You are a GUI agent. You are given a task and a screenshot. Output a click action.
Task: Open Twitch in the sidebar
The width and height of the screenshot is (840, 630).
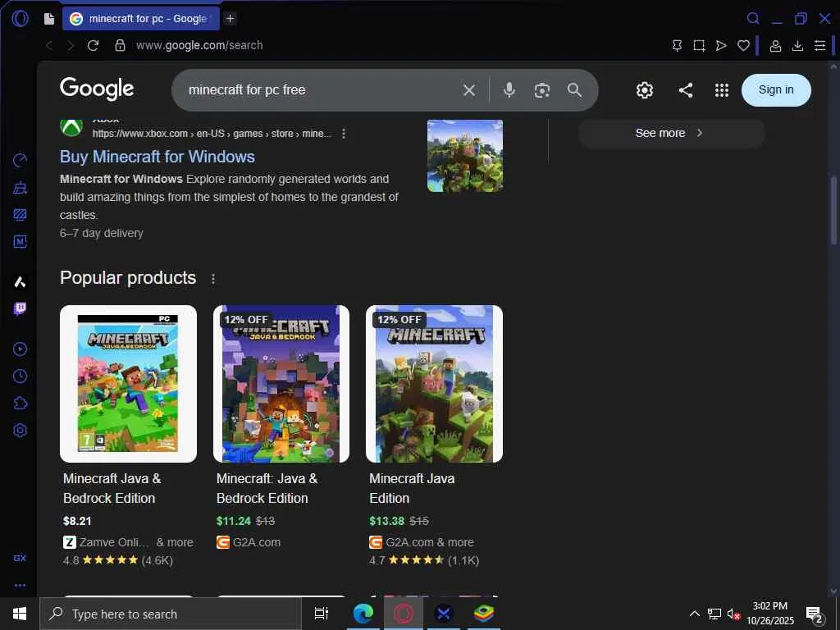(20, 308)
